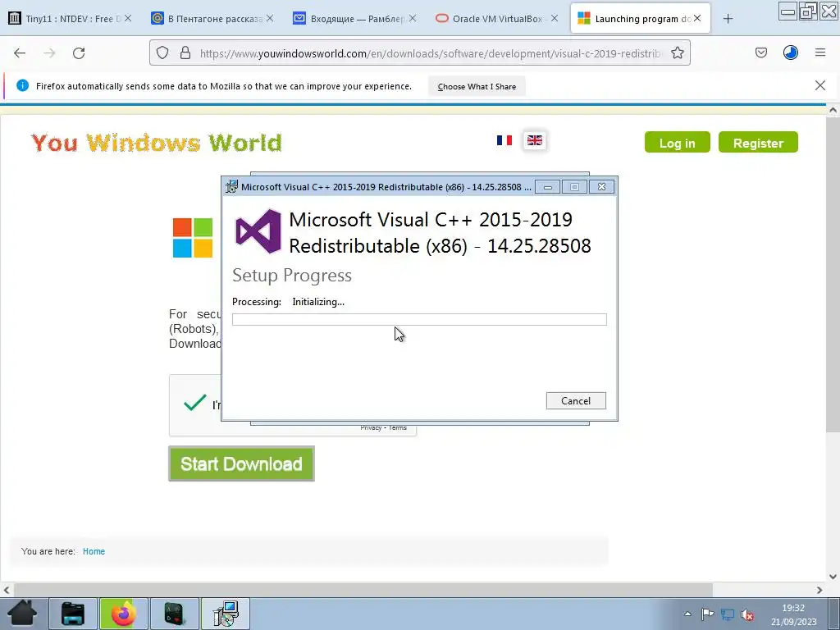This screenshot has height=630, width=840.
Task: Go back with the browser back arrow
Action: click(20, 53)
